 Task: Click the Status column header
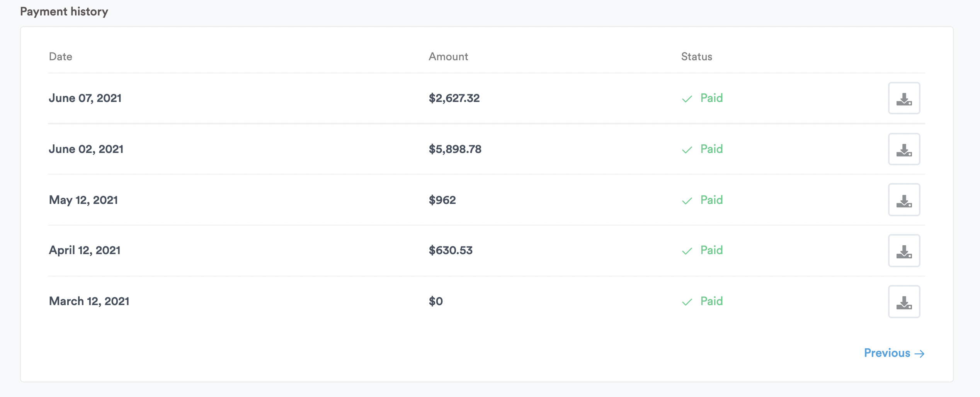(x=696, y=56)
